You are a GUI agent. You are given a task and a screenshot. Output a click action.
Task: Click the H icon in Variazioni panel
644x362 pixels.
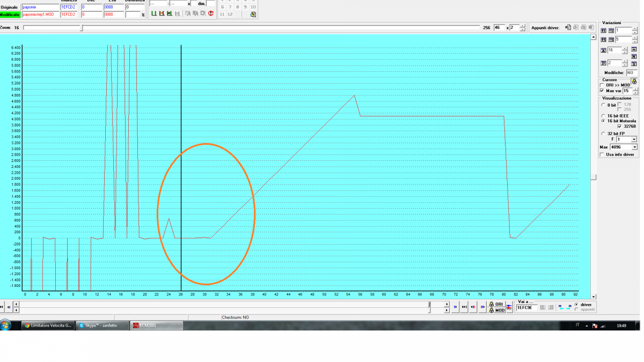point(634,56)
